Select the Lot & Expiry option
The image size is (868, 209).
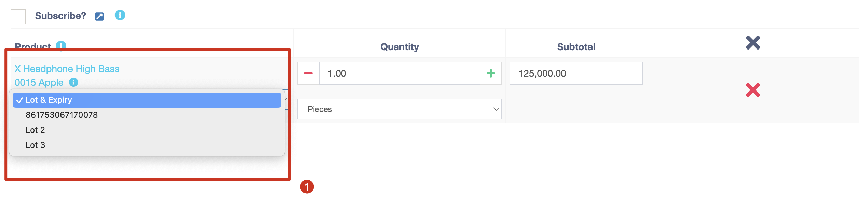(x=147, y=100)
